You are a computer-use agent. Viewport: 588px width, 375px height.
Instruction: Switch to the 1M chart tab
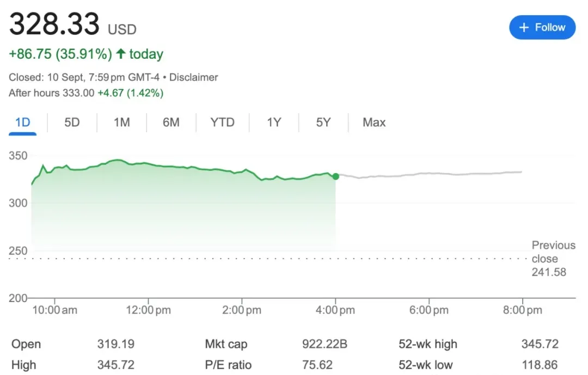(x=121, y=122)
